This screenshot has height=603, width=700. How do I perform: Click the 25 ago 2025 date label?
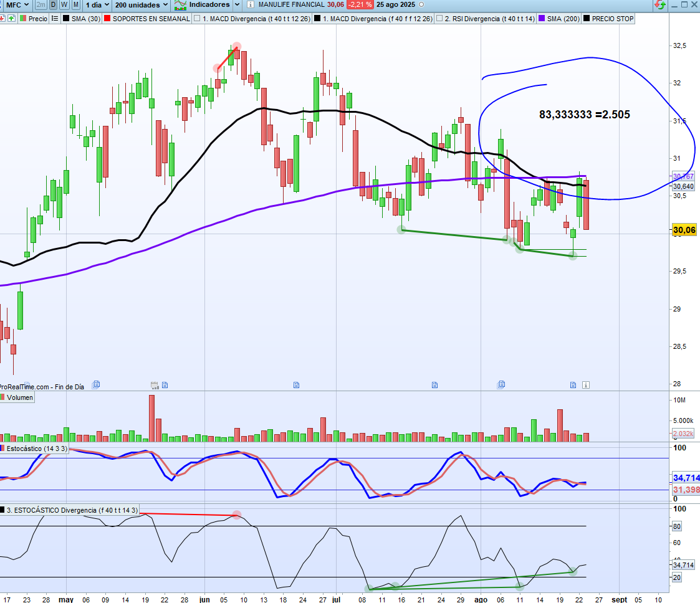(x=396, y=5)
